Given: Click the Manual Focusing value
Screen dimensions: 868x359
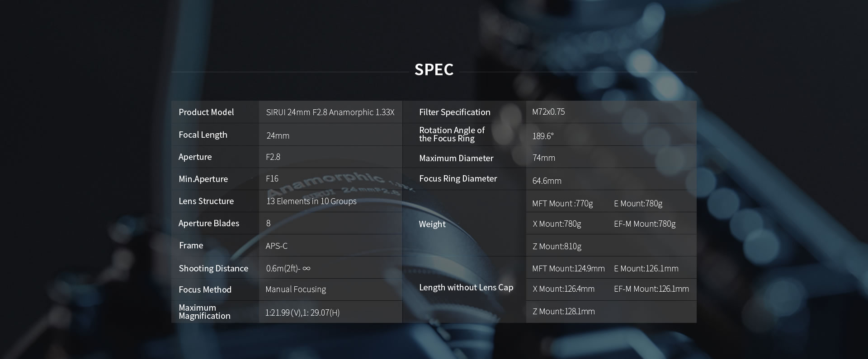Looking at the screenshot, I should [x=296, y=289].
